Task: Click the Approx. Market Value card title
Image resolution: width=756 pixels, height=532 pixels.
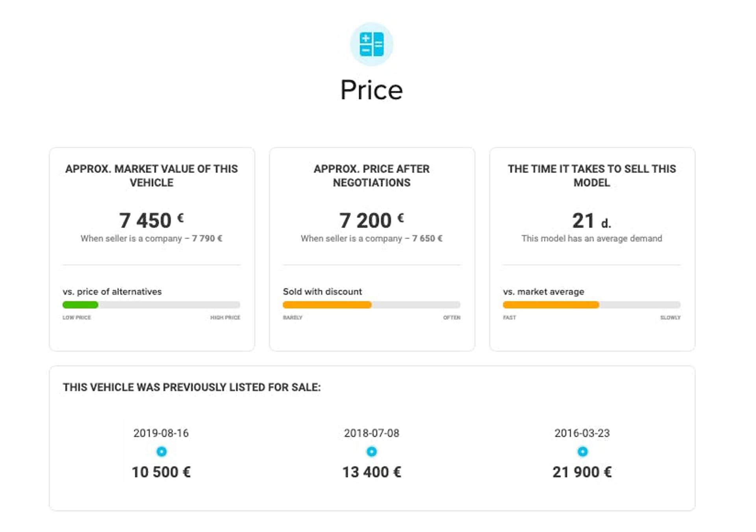Action: pyautogui.click(x=152, y=176)
